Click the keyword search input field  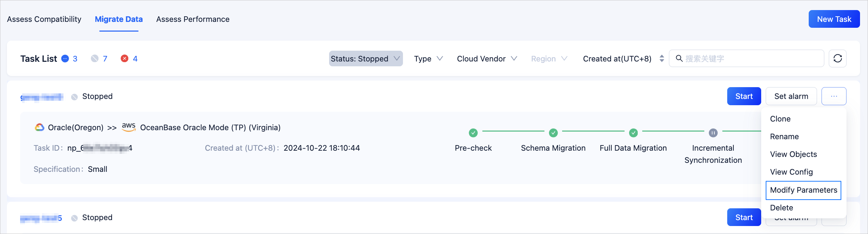tap(749, 59)
